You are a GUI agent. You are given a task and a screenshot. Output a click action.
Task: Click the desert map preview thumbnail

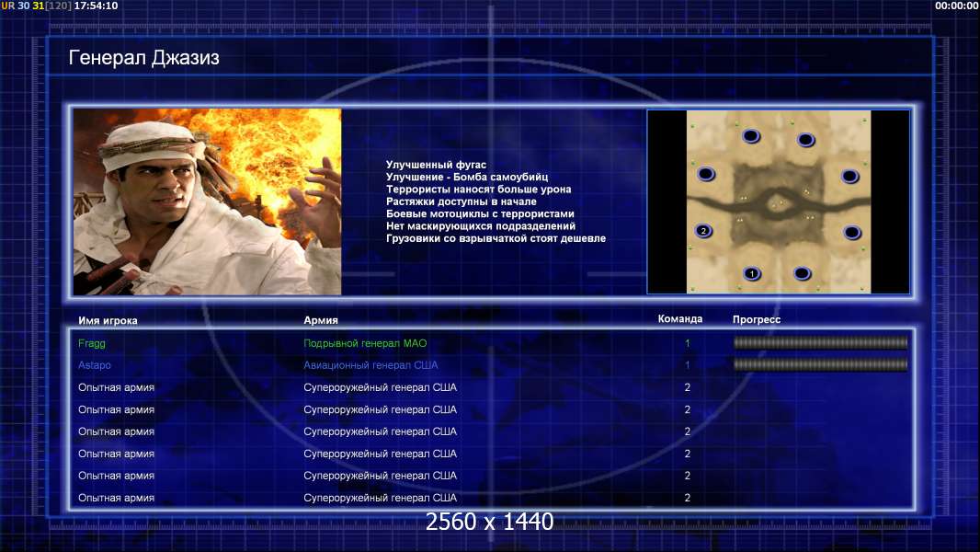coord(778,201)
